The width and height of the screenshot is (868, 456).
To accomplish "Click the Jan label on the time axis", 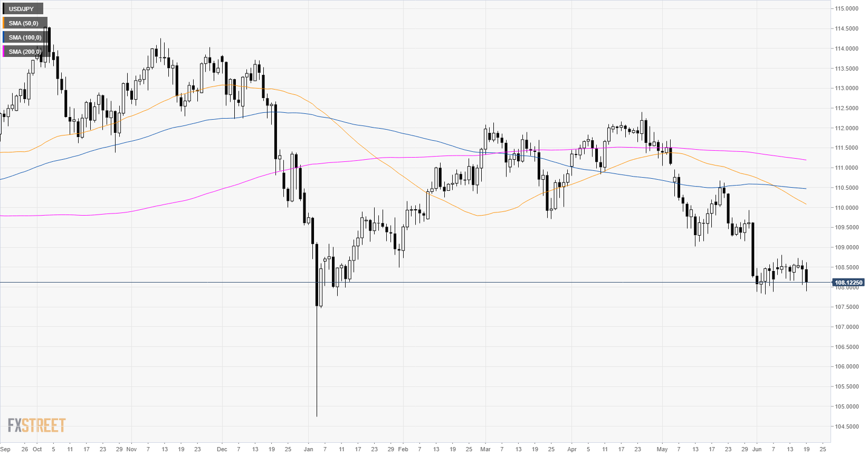I will pos(309,449).
